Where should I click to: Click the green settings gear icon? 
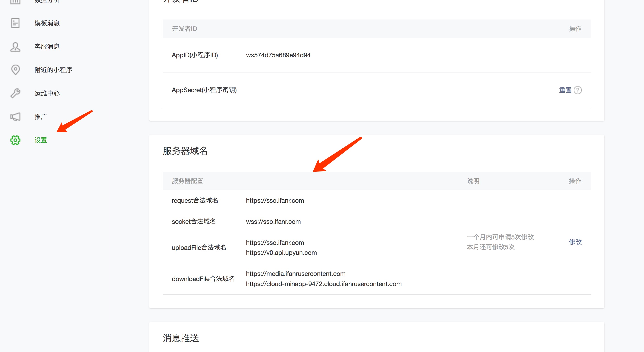click(15, 140)
